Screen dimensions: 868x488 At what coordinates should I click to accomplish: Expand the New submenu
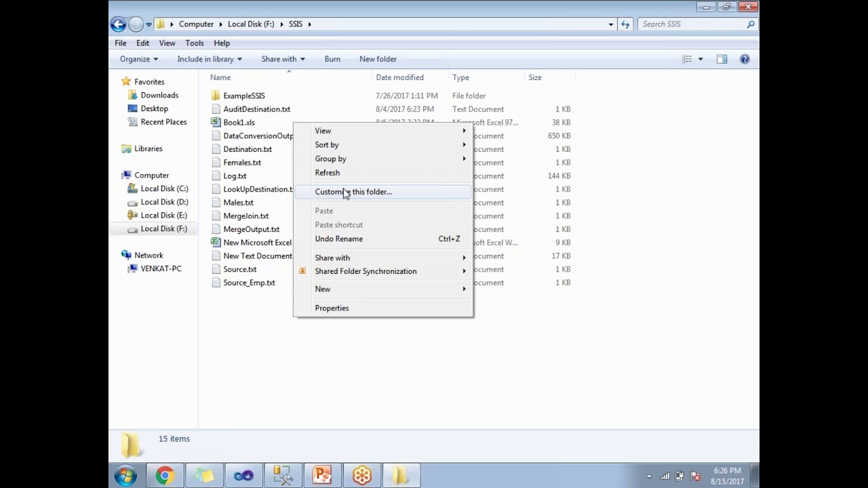coord(383,289)
